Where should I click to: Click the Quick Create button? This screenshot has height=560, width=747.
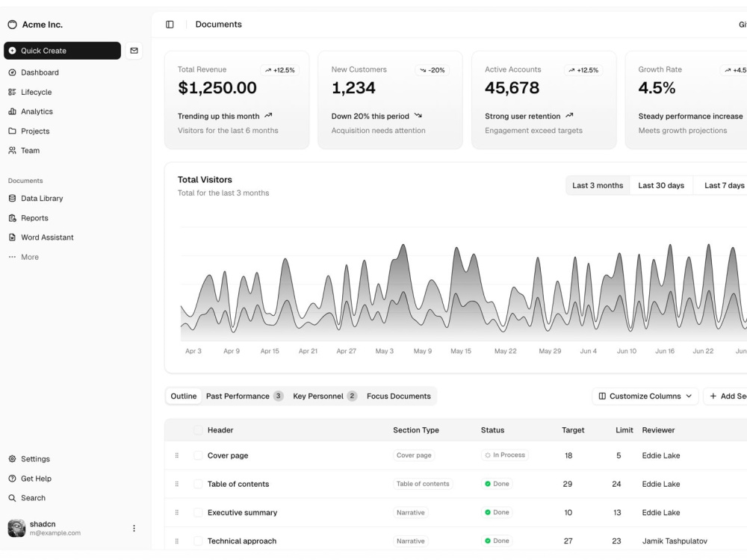coord(63,51)
